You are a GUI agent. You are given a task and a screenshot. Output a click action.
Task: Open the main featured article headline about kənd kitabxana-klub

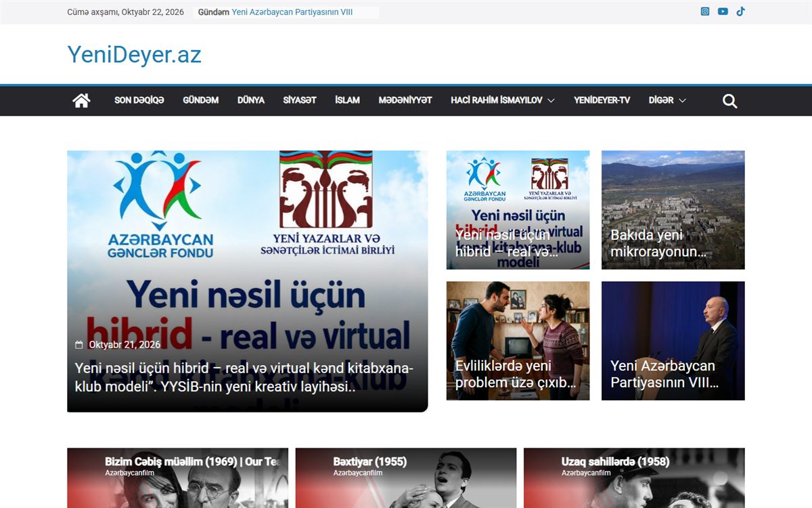[244, 377]
